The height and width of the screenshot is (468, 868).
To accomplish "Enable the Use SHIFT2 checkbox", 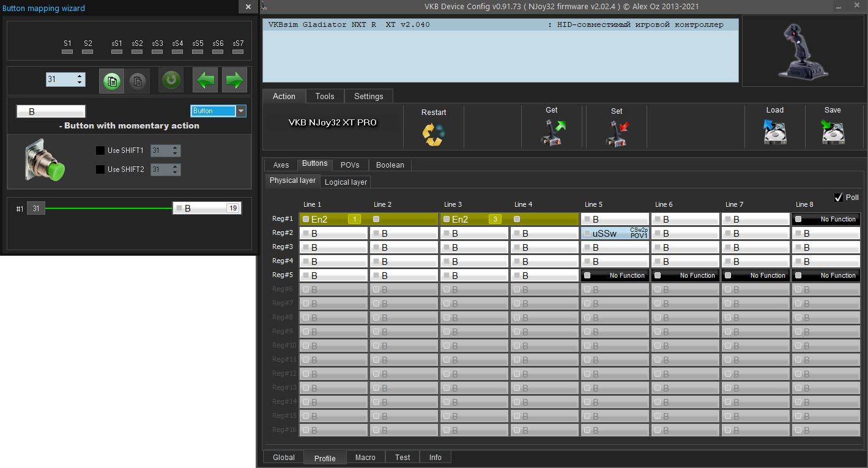I will [100, 169].
